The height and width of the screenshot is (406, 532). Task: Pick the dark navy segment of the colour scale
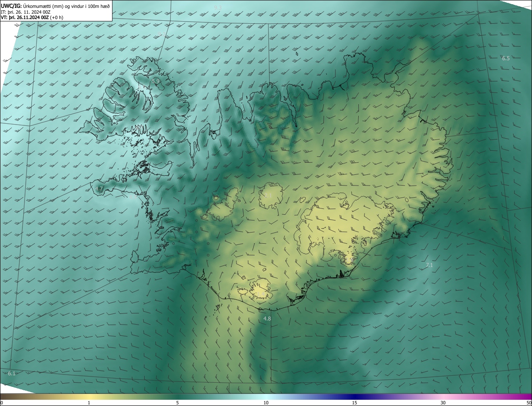tap(355, 396)
